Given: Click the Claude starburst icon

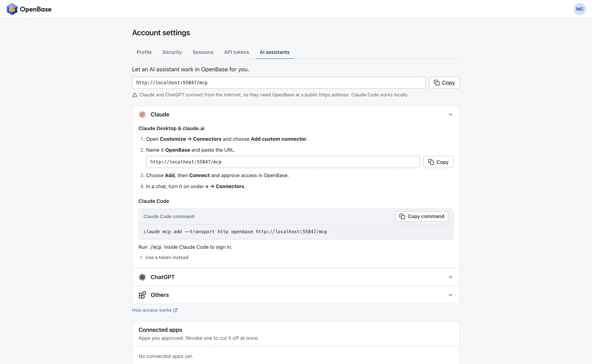Looking at the screenshot, I should [x=142, y=115].
